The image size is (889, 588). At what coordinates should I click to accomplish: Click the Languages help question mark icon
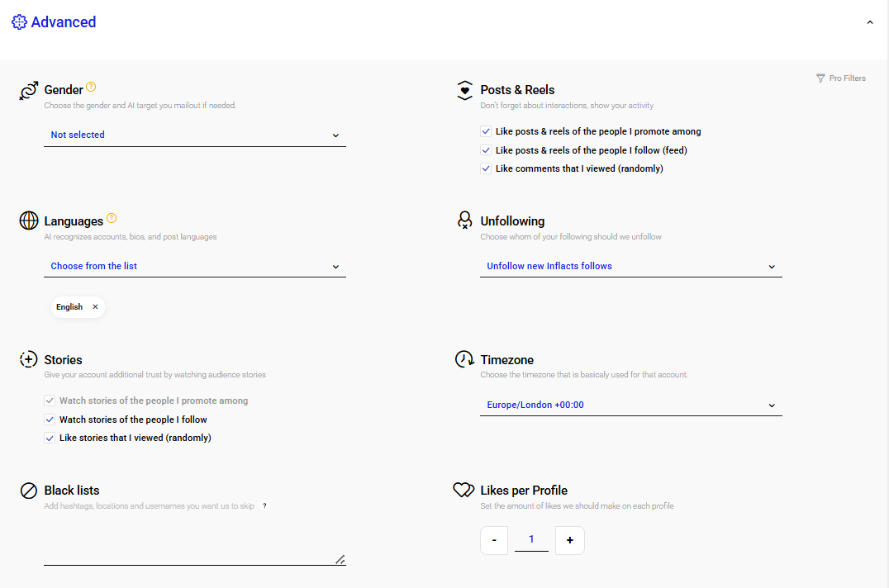point(112,219)
